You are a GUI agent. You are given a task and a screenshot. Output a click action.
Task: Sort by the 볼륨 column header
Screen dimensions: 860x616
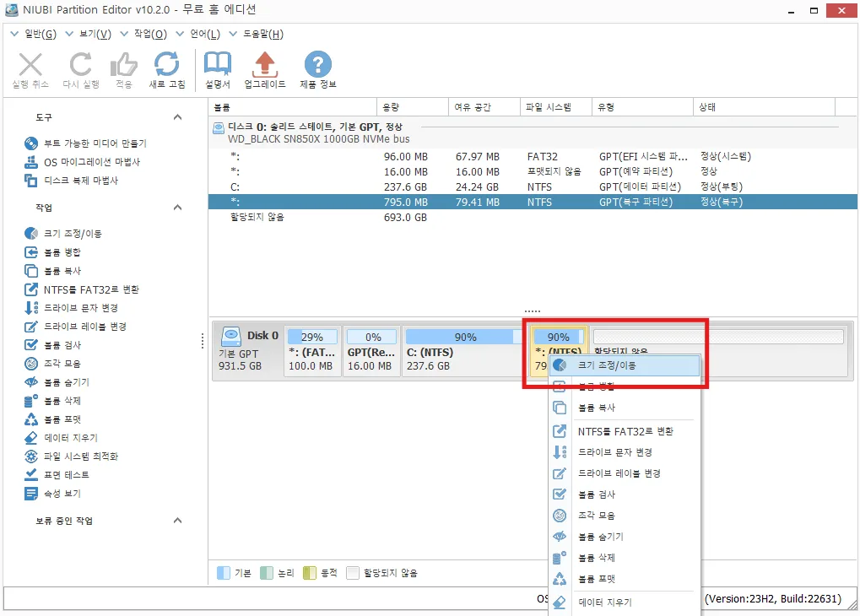pos(292,107)
